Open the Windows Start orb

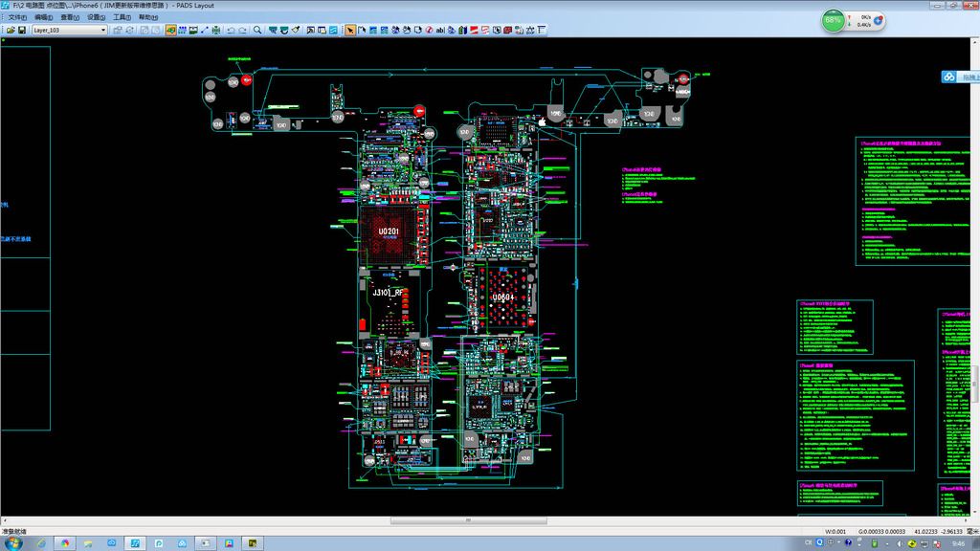point(13,543)
